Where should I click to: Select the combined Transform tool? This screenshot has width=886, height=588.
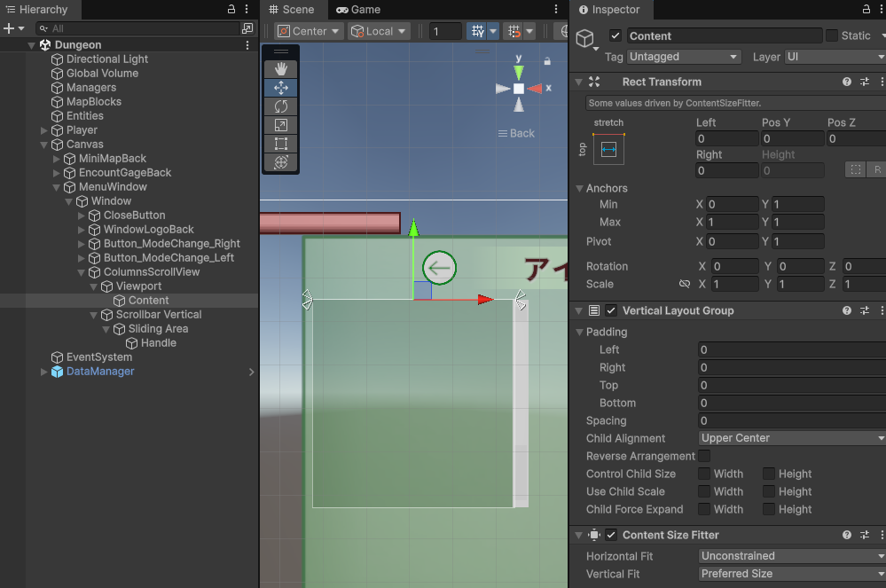(281, 162)
